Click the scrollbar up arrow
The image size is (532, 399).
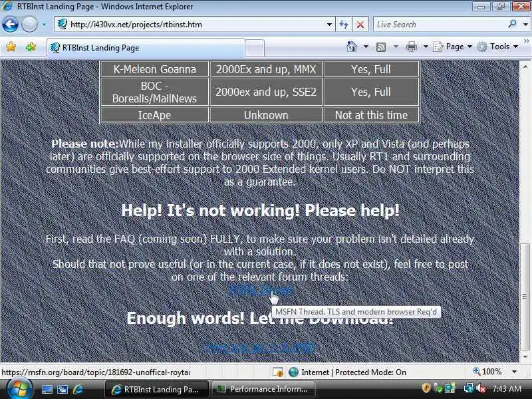[x=525, y=66]
